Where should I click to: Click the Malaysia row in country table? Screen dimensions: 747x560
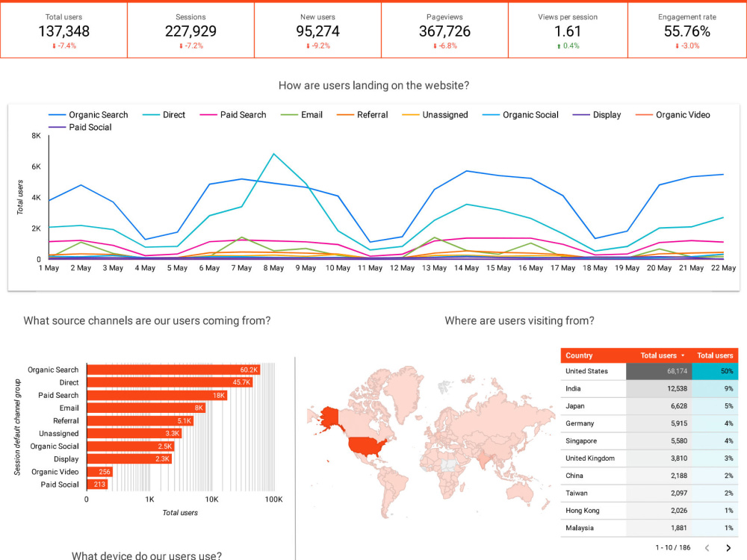pyautogui.click(x=649, y=528)
